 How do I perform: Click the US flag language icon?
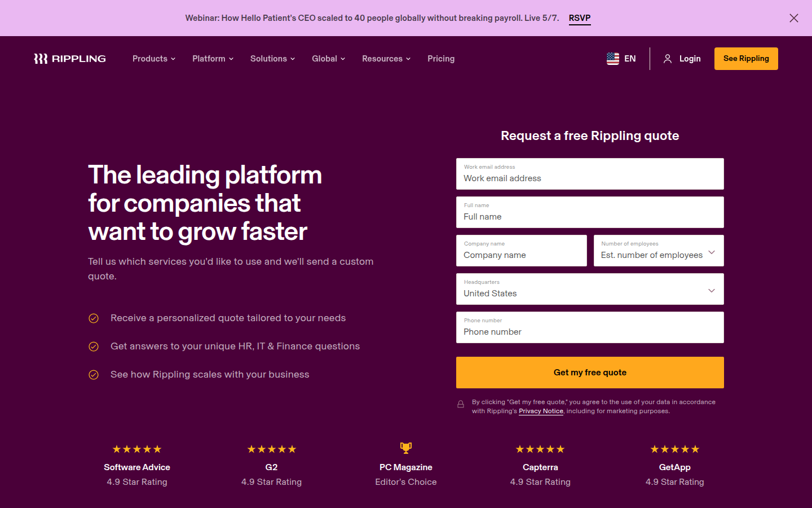tap(613, 59)
